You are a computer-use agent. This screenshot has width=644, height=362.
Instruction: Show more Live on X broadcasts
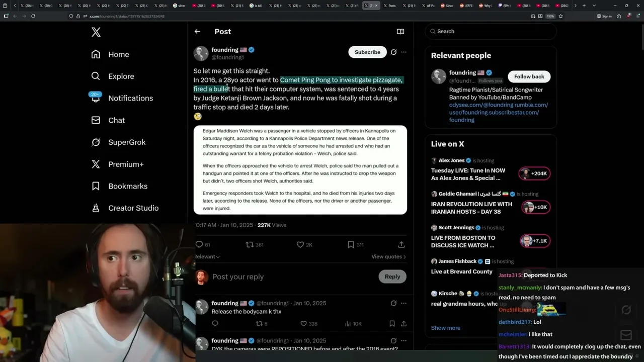[445, 328]
